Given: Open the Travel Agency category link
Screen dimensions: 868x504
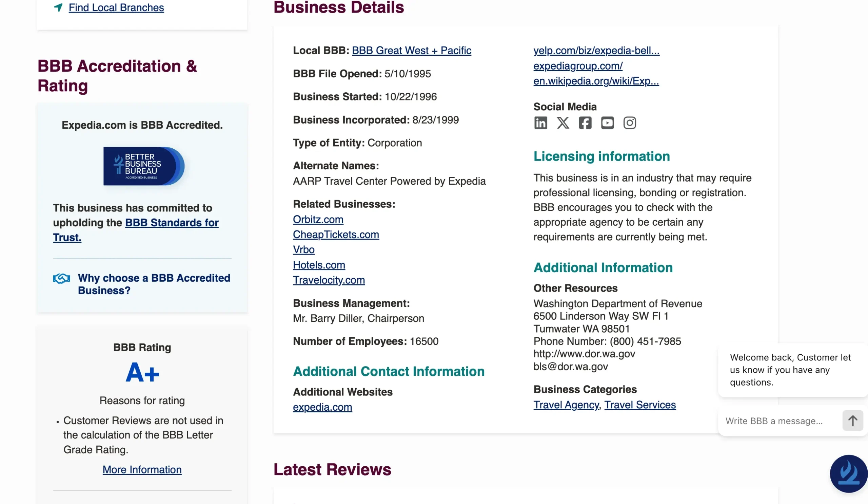Looking at the screenshot, I should point(566,405).
